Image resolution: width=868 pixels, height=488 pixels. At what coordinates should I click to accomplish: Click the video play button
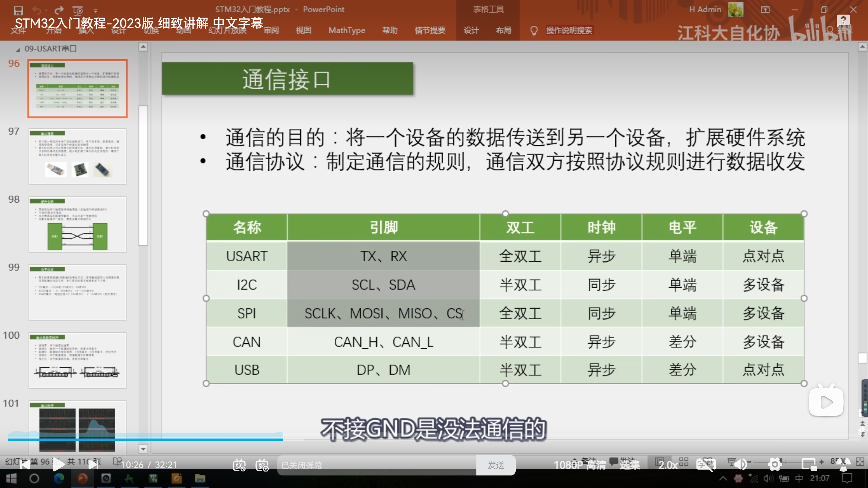pos(58,465)
